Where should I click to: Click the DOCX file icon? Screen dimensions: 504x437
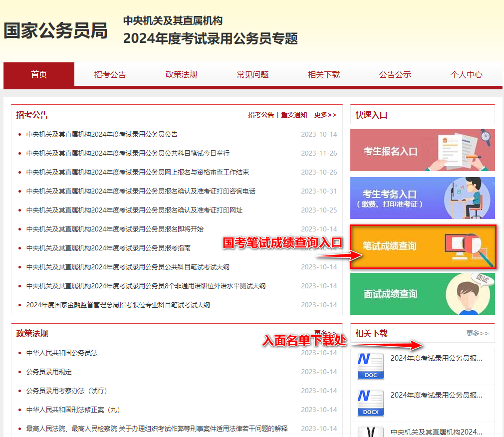(x=371, y=403)
